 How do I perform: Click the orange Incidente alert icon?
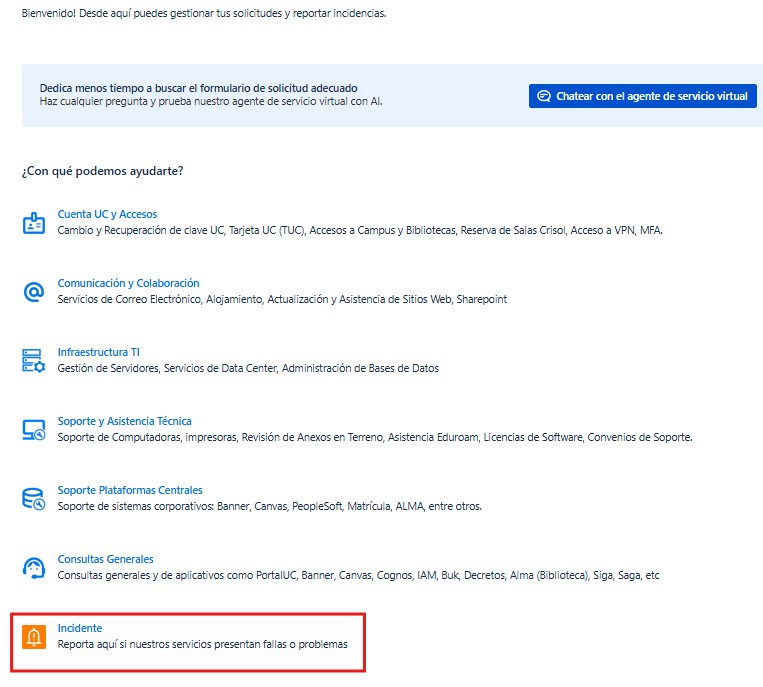[x=34, y=637]
